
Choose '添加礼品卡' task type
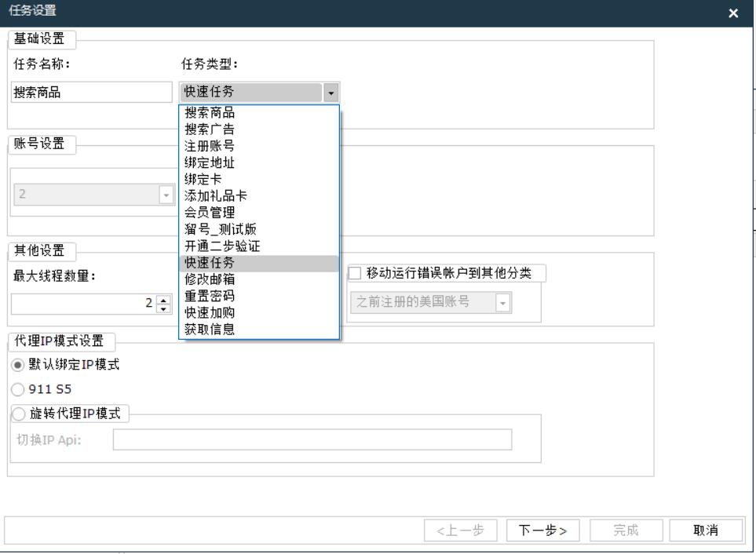point(215,196)
